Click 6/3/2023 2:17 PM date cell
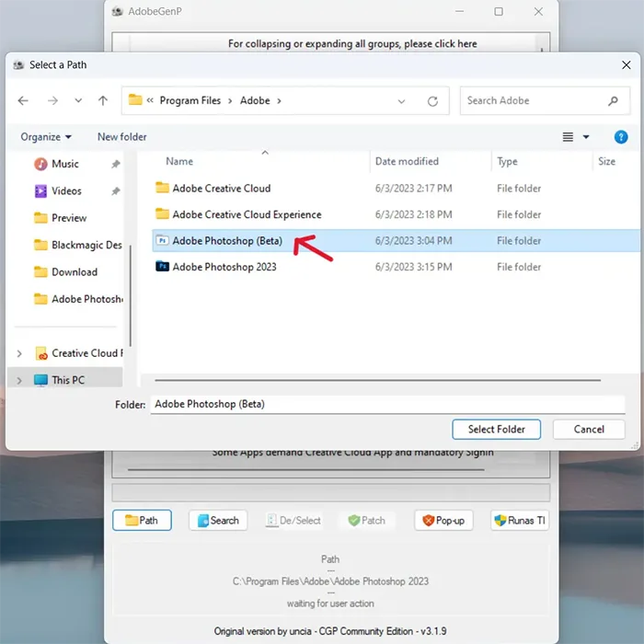This screenshot has width=644, height=644. click(x=413, y=189)
